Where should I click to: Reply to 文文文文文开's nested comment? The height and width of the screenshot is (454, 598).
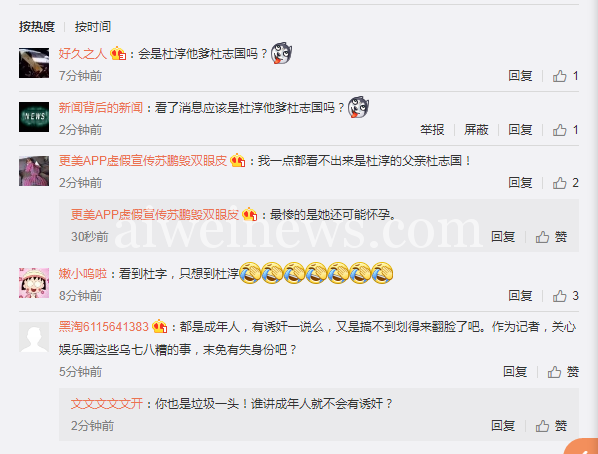point(503,426)
